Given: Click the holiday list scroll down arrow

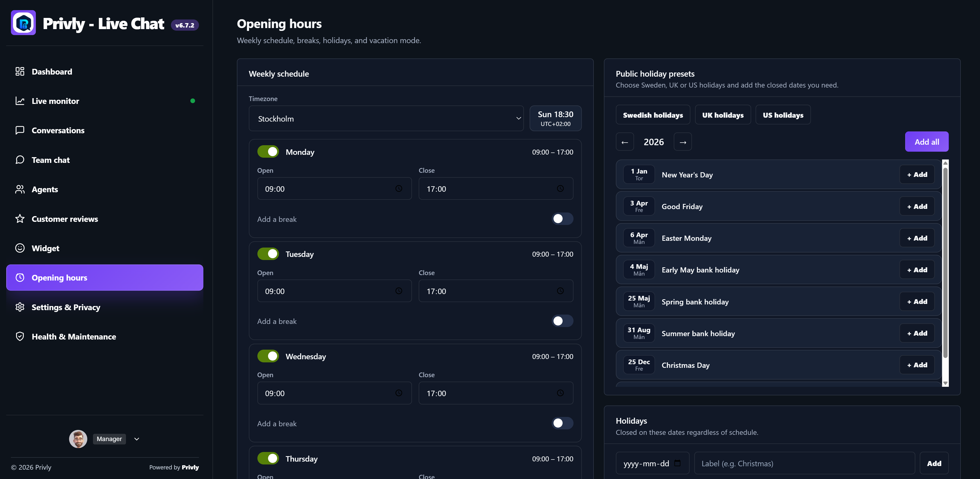Looking at the screenshot, I should (945, 383).
